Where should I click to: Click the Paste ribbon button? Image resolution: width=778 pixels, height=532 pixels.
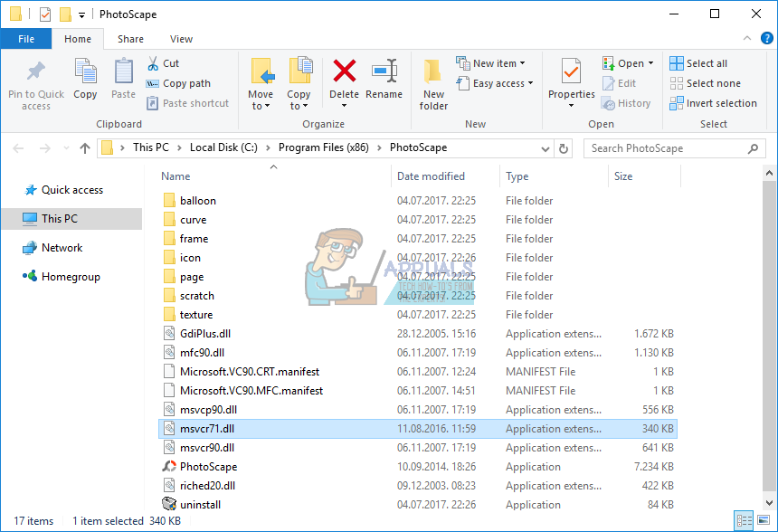[x=123, y=79]
